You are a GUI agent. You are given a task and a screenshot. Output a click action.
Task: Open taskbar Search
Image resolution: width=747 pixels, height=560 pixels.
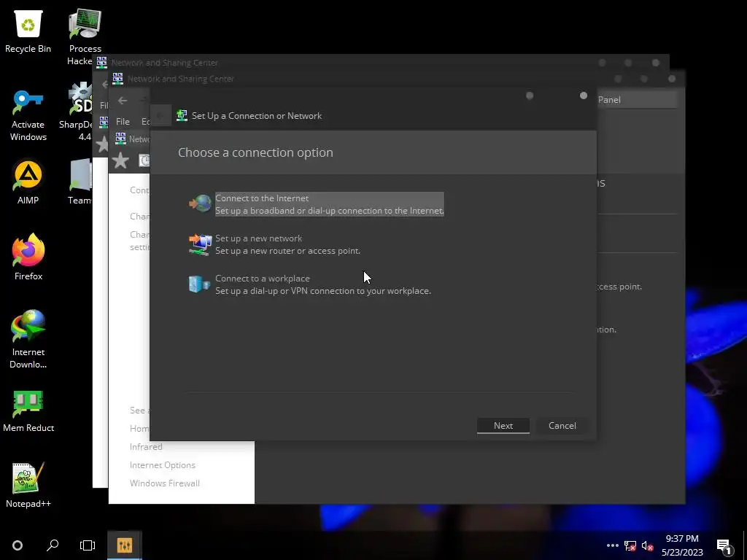[x=53, y=545]
